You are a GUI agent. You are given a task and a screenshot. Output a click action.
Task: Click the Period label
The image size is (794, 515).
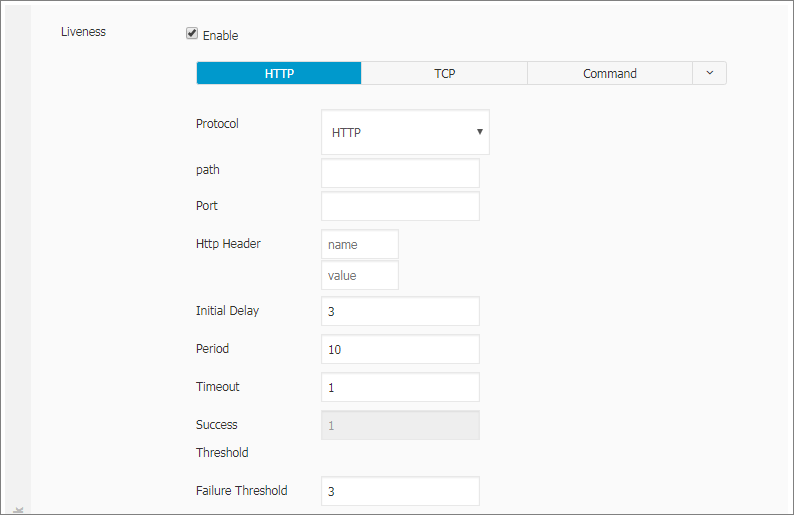coord(212,349)
